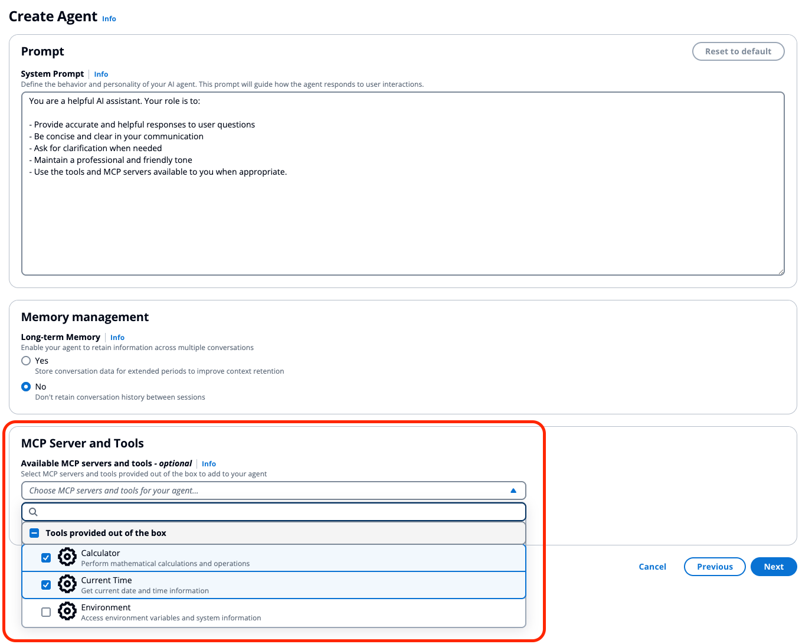This screenshot has height=644, width=812.
Task: Go back with the Previous button
Action: point(715,567)
